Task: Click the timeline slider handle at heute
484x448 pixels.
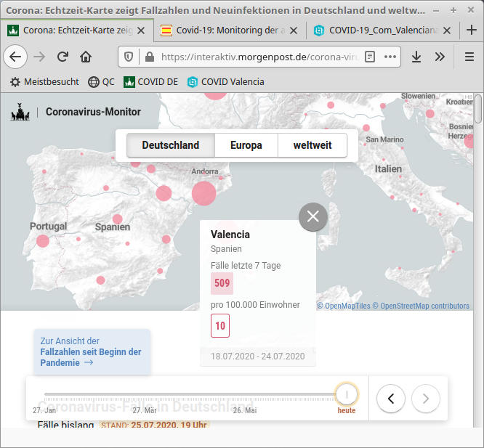Action: tap(347, 395)
